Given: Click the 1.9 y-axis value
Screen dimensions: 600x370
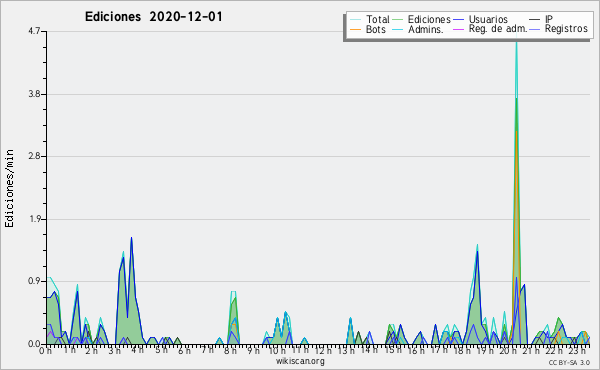Looking at the screenshot, I should pos(34,219).
